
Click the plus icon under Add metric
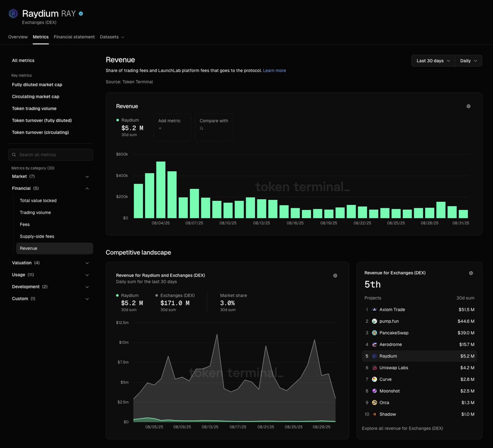pos(160,128)
